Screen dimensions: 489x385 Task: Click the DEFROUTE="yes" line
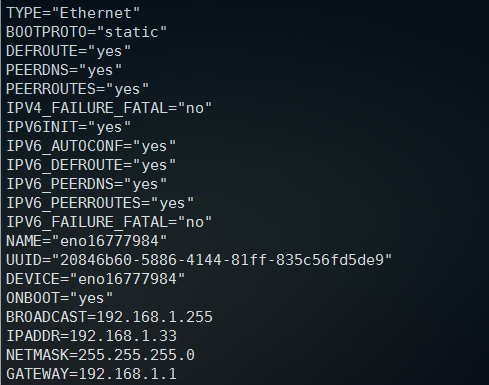point(68,51)
